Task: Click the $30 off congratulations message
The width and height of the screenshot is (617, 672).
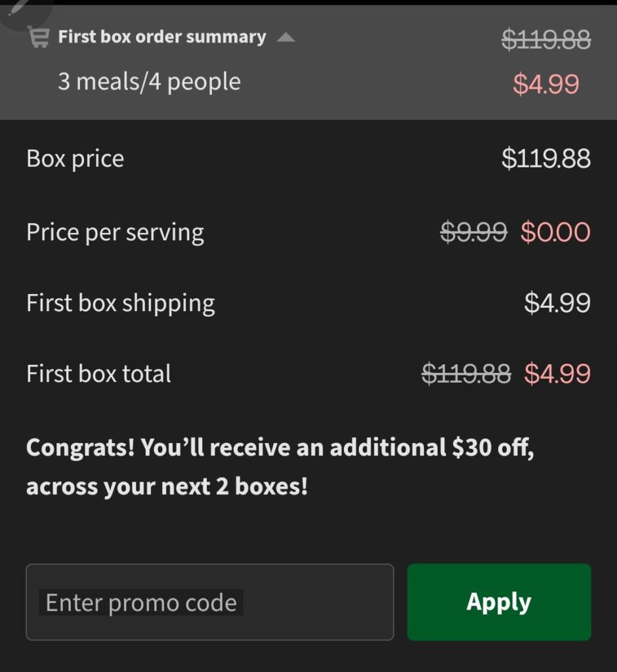Action: [281, 467]
